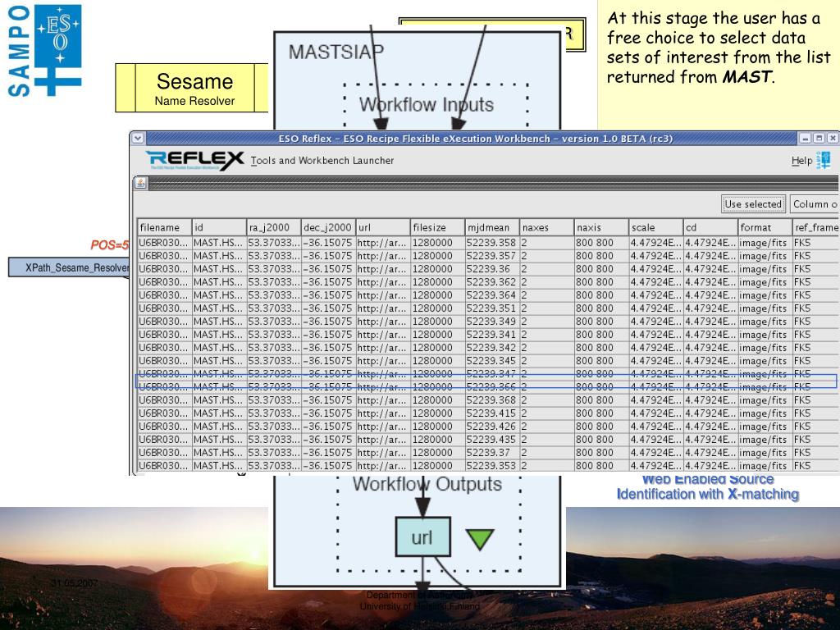Click the url output box in the workflow

422,536
